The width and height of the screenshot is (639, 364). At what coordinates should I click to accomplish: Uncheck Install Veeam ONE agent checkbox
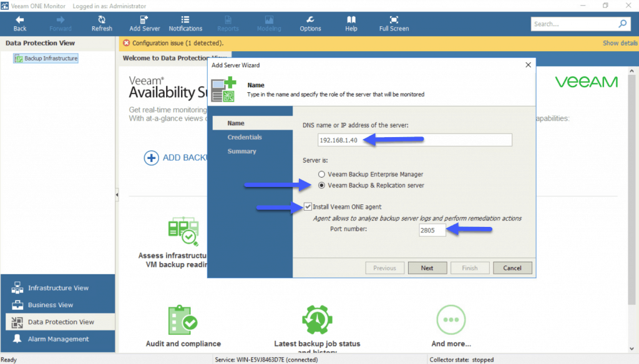pos(308,207)
